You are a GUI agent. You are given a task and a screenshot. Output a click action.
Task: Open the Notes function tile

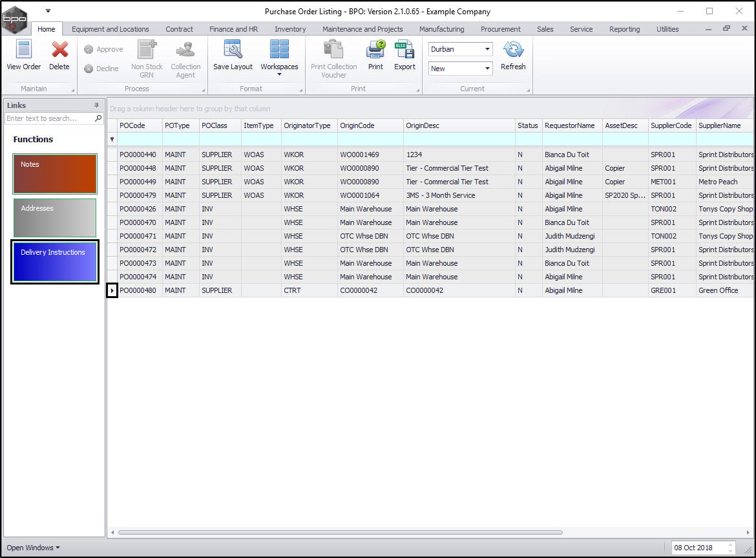[55, 174]
